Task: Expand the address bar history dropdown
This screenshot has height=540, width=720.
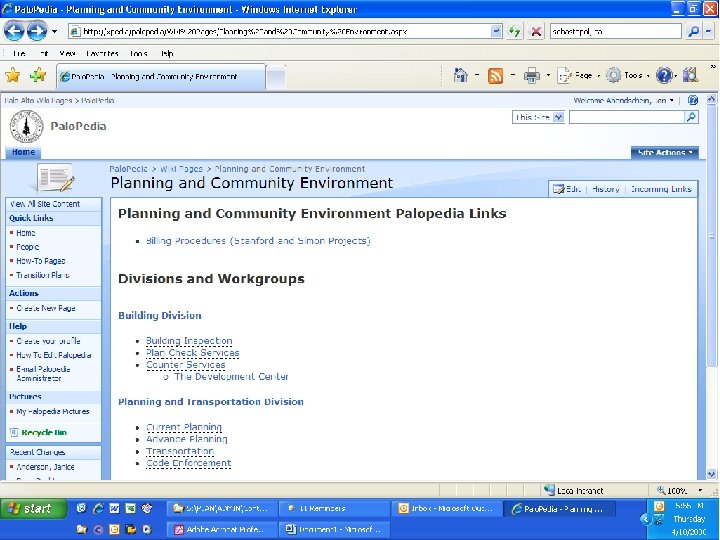Action: (x=496, y=31)
